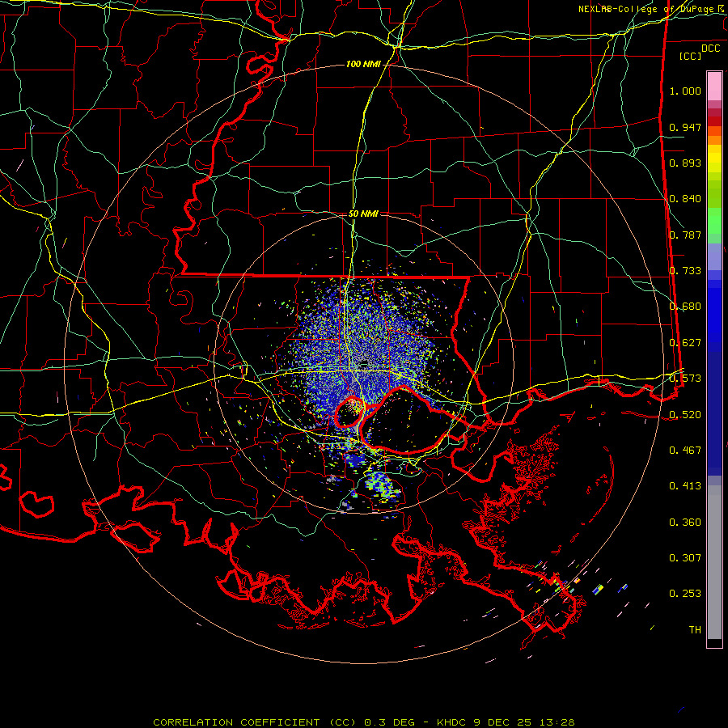The height and width of the screenshot is (728, 728).
Task: Click the red segment of the color scale
Action: 714,121
